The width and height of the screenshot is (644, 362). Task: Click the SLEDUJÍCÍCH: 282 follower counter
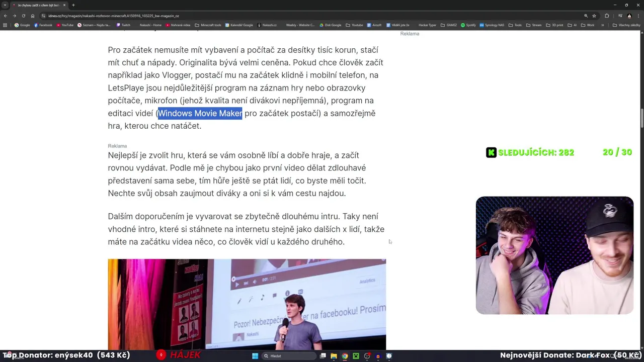click(x=530, y=152)
